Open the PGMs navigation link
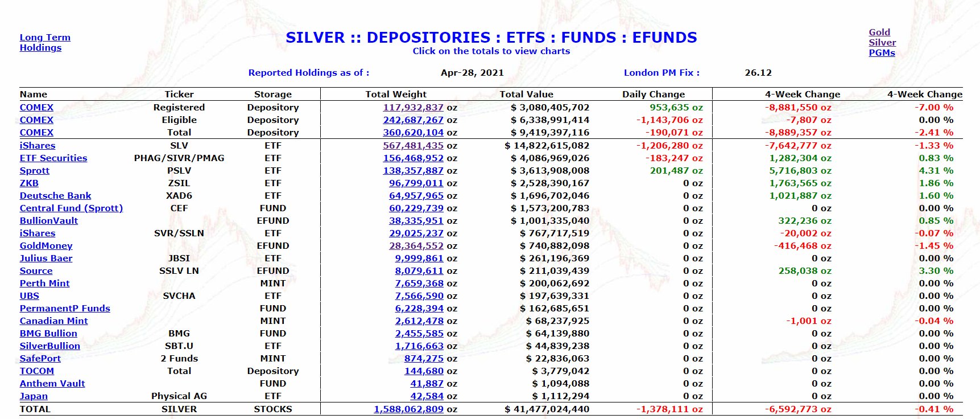The height and width of the screenshot is (419, 980). click(x=882, y=53)
